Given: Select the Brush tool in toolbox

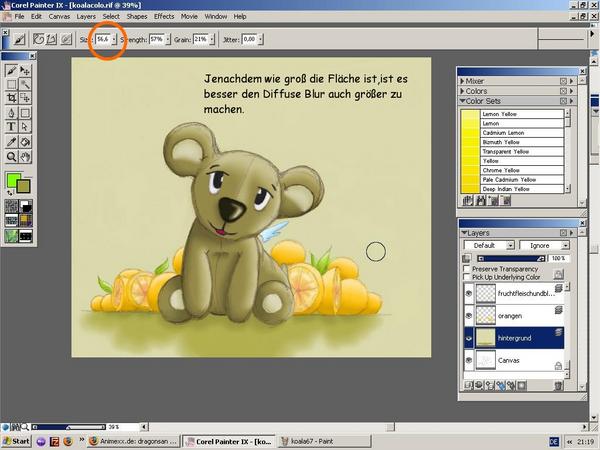Looking at the screenshot, I should [11, 70].
